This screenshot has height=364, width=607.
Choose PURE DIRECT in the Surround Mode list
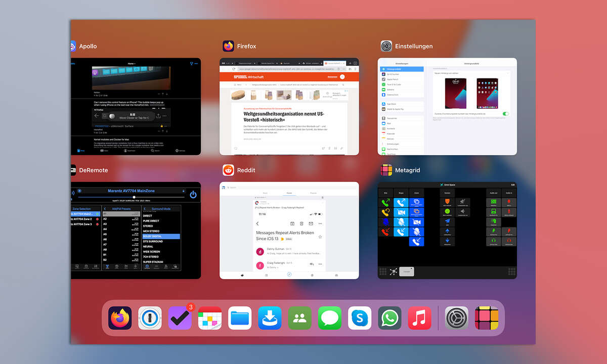coord(161,221)
